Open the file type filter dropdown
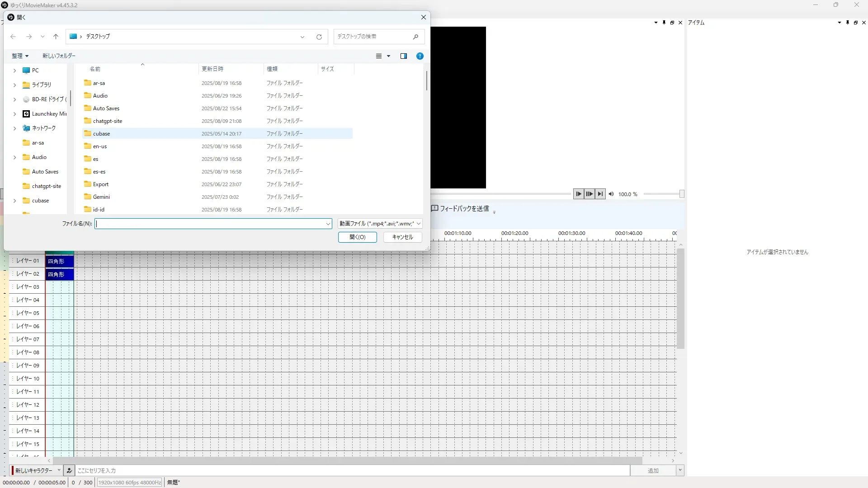Viewport: 868px width, 488px height. click(x=380, y=223)
